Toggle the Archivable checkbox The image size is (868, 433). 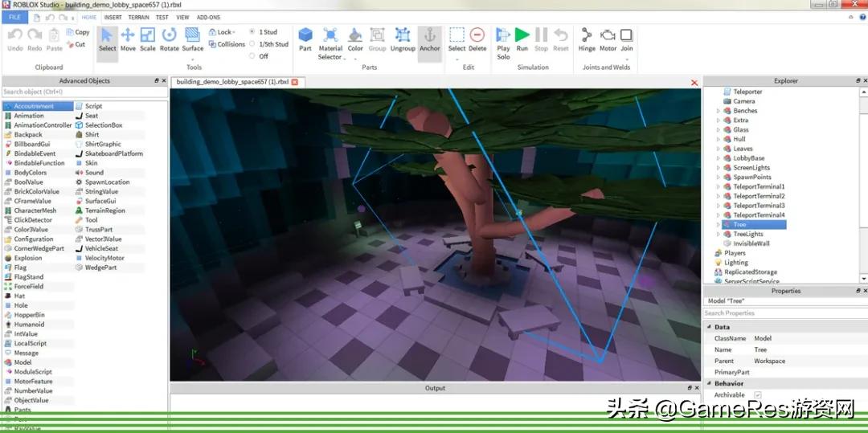(x=758, y=395)
